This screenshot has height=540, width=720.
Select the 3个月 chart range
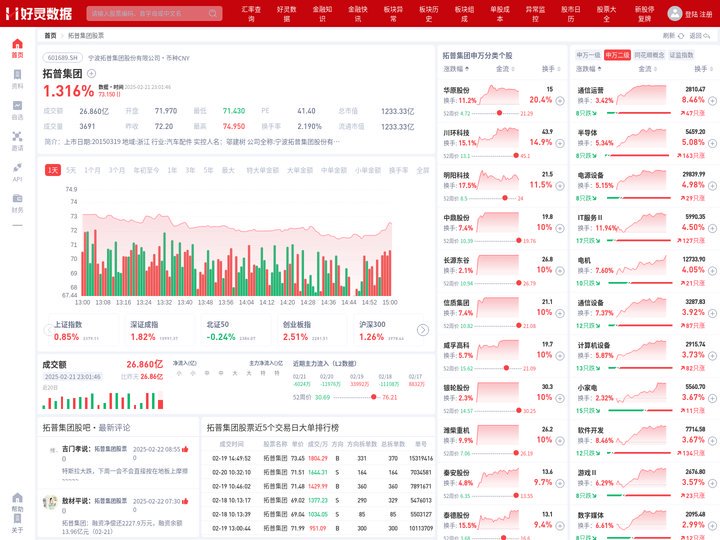(117, 170)
